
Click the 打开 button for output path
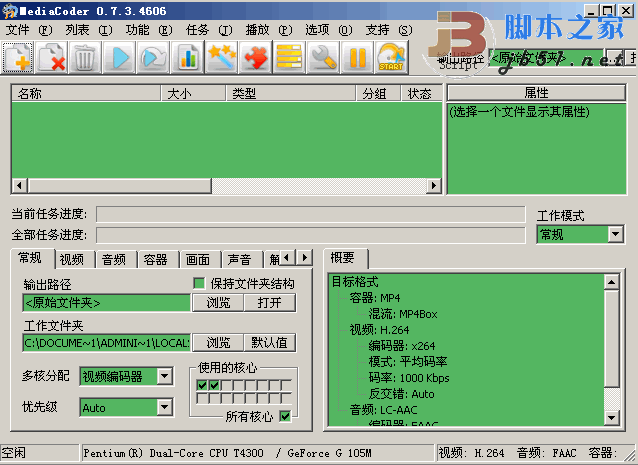[x=269, y=303]
